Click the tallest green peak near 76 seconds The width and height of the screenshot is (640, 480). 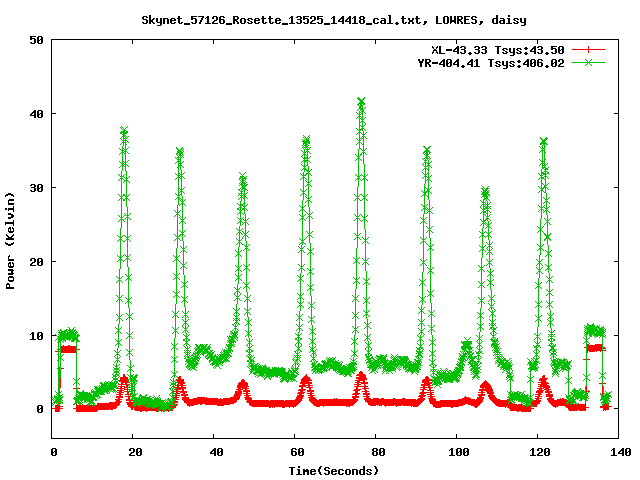(361, 101)
